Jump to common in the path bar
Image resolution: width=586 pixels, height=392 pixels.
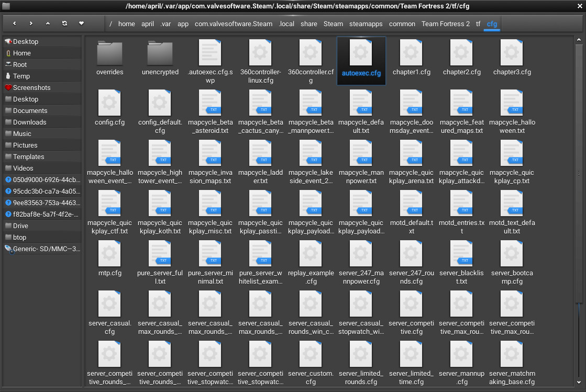[x=402, y=24]
